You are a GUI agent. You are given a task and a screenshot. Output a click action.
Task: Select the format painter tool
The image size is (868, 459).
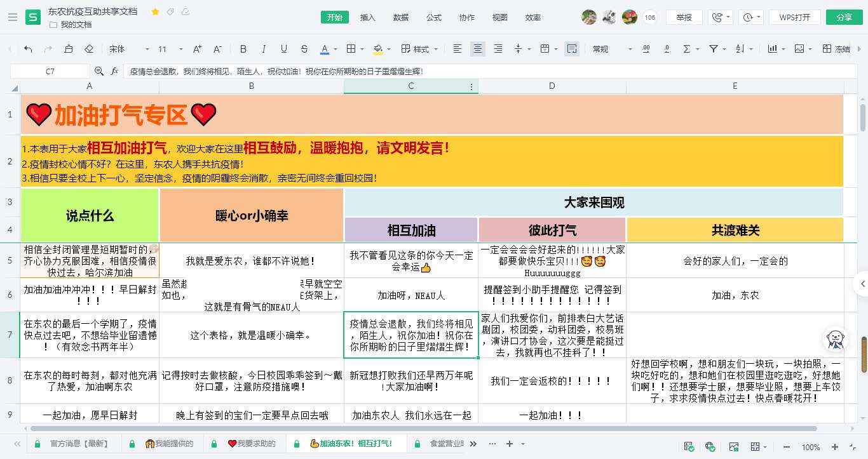click(69, 49)
